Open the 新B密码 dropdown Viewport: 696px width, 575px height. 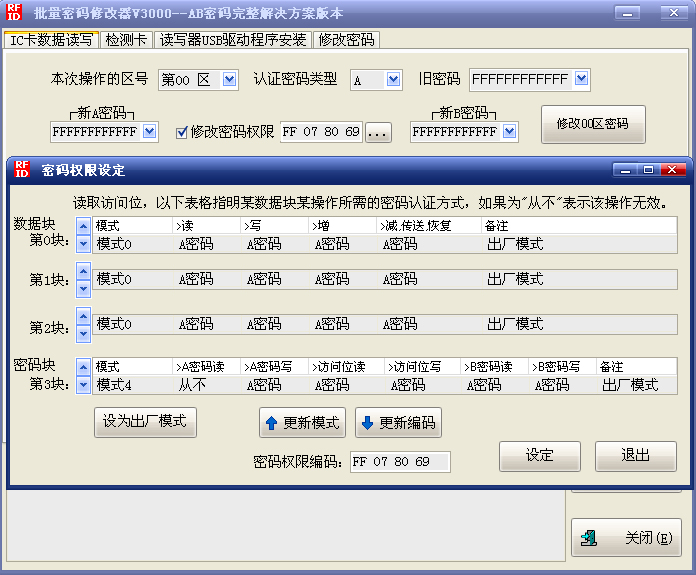(x=510, y=132)
